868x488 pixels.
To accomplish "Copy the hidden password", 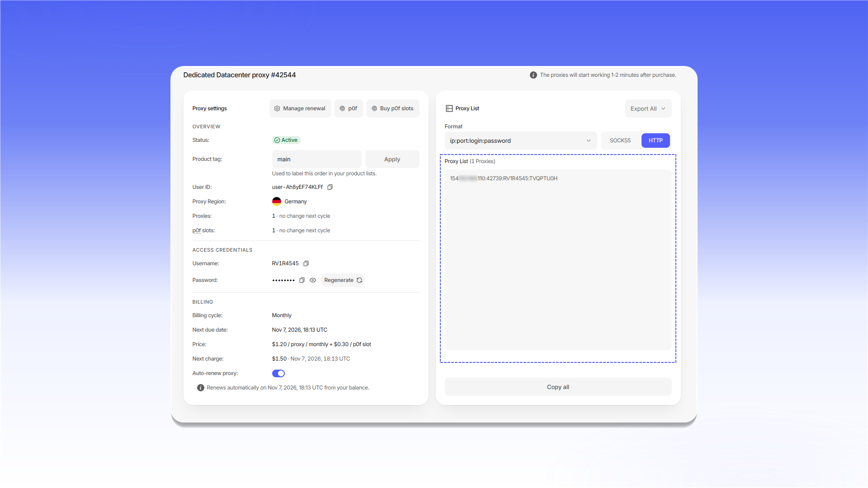I will pyautogui.click(x=302, y=280).
